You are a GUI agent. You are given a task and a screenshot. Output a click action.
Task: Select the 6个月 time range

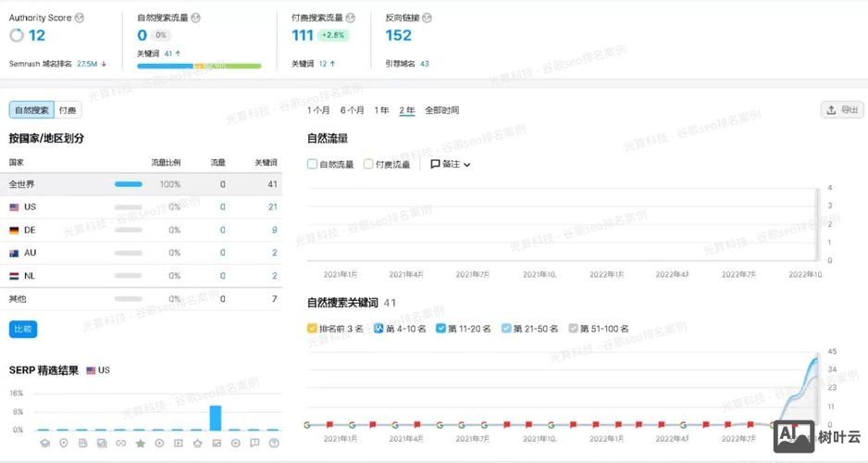click(x=352, y=110)
